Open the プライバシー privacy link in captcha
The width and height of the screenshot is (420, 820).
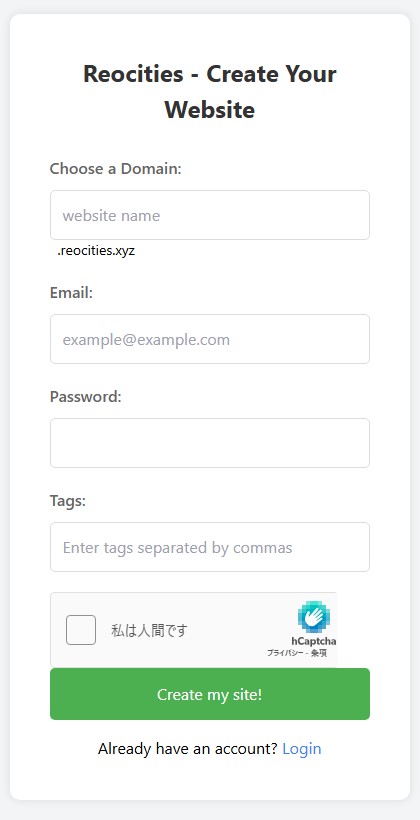[x=285, y=653]
